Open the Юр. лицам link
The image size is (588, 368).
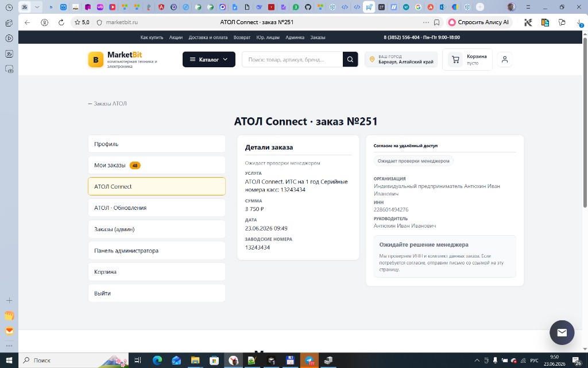click(x=268, y=37)
